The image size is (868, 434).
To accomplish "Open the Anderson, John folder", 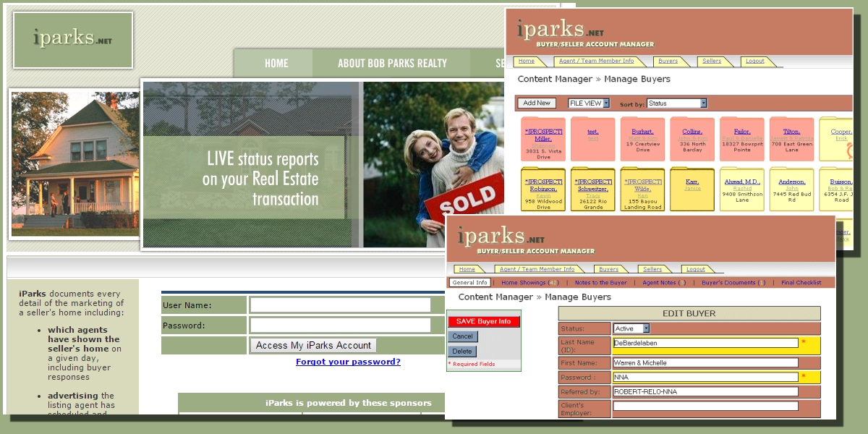I will click(x=792, y=190).
